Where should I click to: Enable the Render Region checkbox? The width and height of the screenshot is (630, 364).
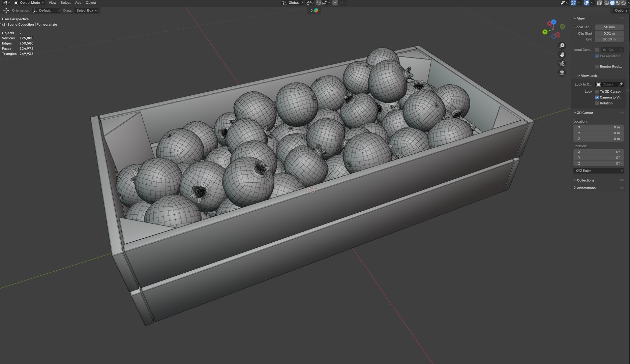[597, 67]
